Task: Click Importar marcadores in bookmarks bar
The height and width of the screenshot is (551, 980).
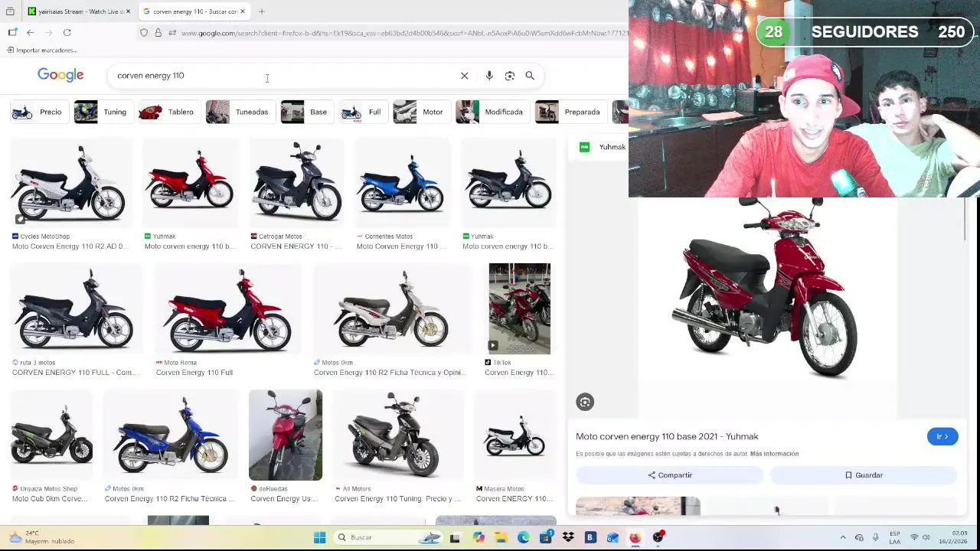Action: [x=42, y=50]
